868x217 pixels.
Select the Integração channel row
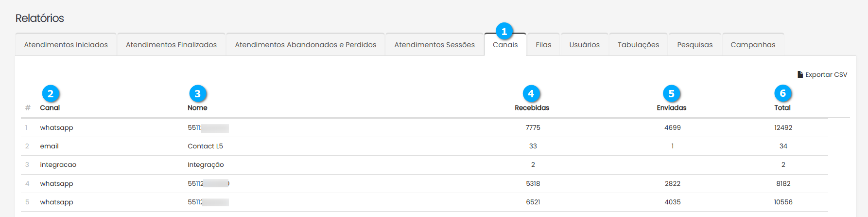point(206,165)
